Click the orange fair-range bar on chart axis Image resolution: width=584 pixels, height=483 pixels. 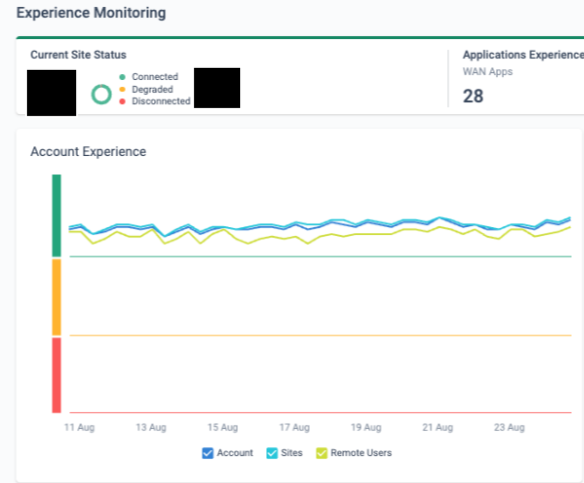pyautogui.click(x=57, y=297)
